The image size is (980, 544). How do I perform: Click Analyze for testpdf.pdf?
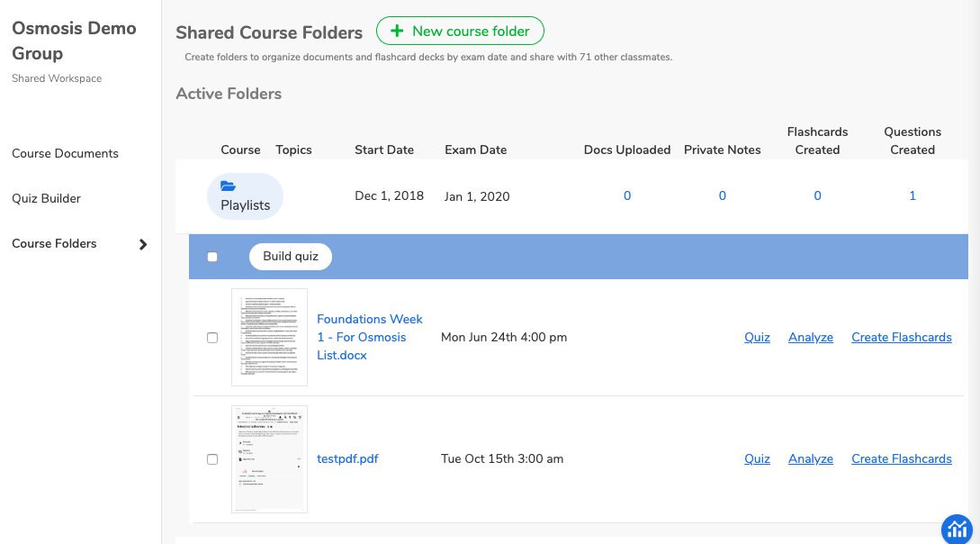pyautogui.click(x=811, y=458)
